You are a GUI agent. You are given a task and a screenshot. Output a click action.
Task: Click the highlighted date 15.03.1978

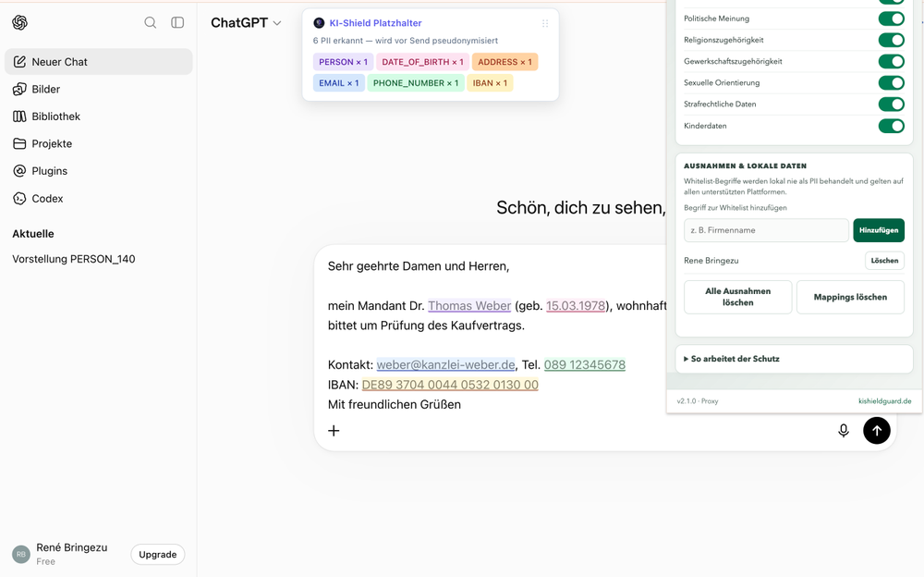pos(576,306)
